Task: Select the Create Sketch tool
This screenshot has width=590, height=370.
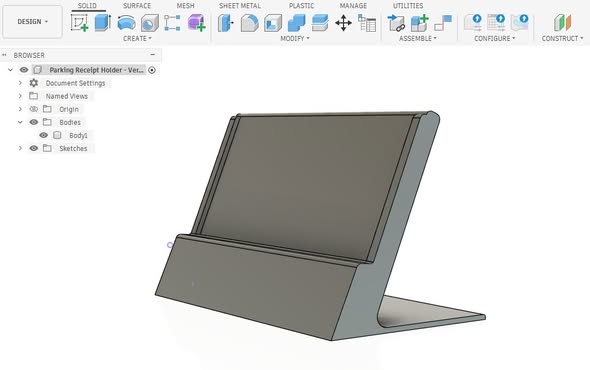Action: click(x=79, y=23)
